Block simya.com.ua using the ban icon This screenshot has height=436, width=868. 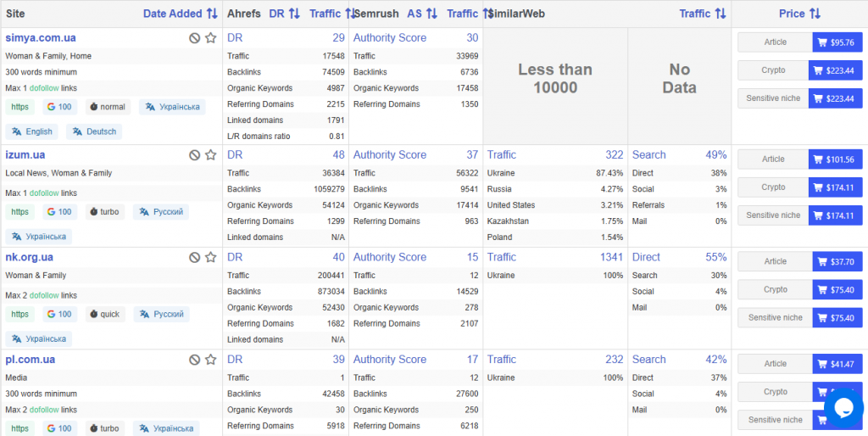tap(194, 37)
